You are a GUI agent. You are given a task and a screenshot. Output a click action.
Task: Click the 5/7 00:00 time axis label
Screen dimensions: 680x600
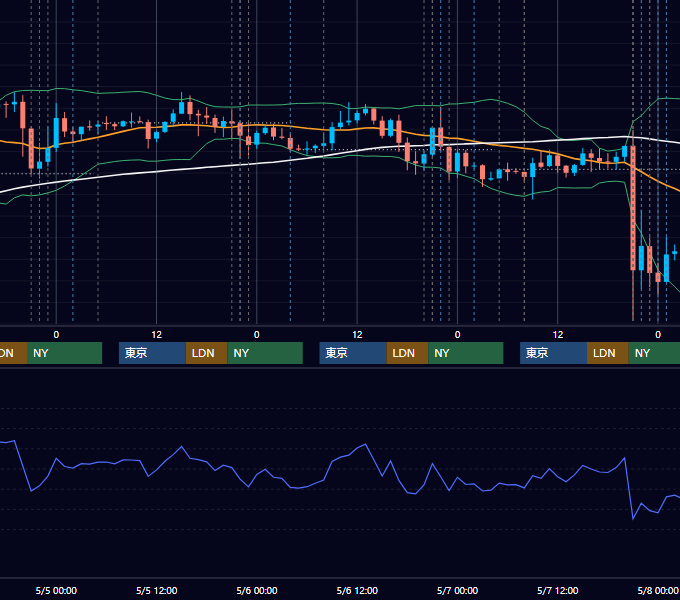[457, 590]
